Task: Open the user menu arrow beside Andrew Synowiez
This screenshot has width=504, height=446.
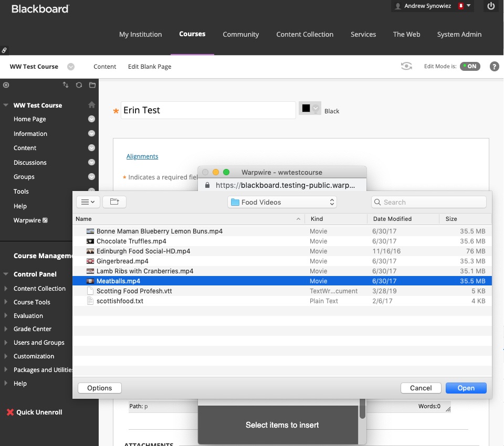Action: (469, 5)
